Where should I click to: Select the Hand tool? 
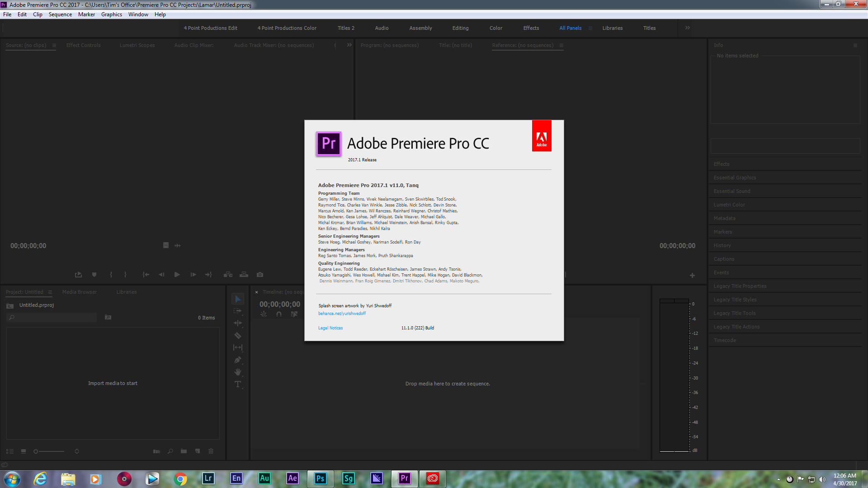tap(238, 372)
